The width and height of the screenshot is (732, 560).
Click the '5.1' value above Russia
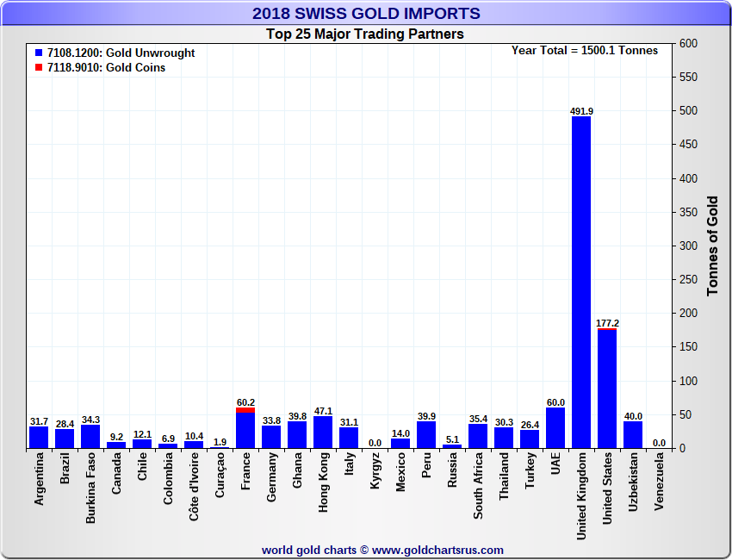pos(452,439)
